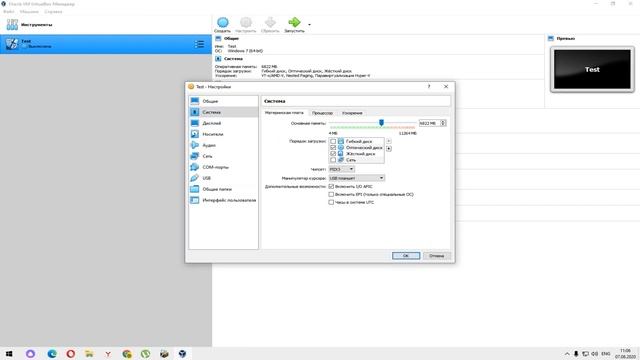640x360 pixels.
Task: Move boot device up with the arrow
Action: 389,141
